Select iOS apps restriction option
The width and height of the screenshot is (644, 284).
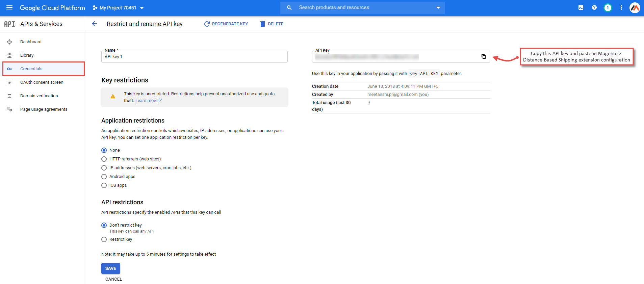(104, 185)
